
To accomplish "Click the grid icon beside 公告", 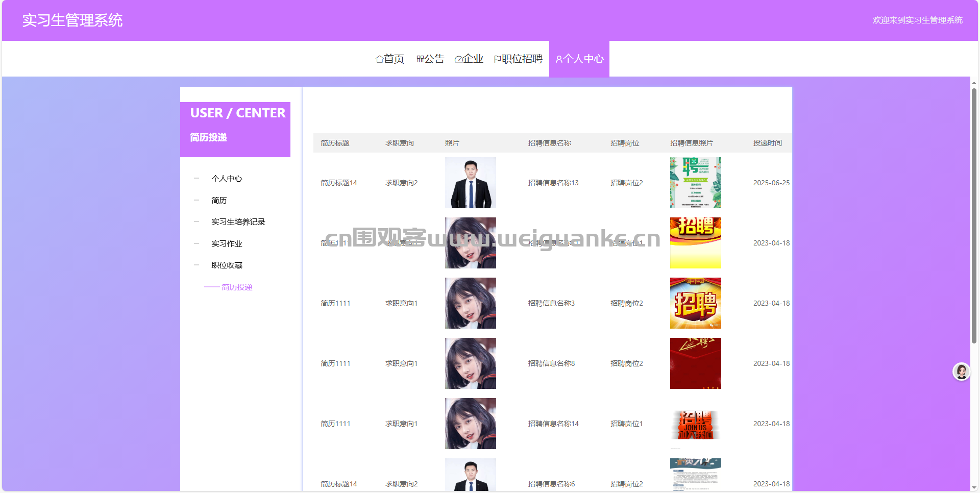I will 420,59.
